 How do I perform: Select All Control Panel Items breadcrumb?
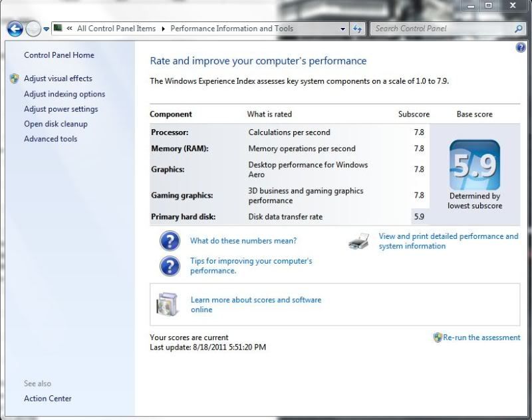click(x=116, y=29)
